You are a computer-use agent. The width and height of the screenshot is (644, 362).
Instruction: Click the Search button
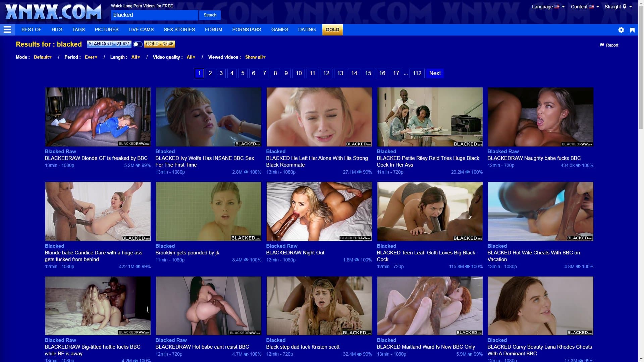point(210,15)
